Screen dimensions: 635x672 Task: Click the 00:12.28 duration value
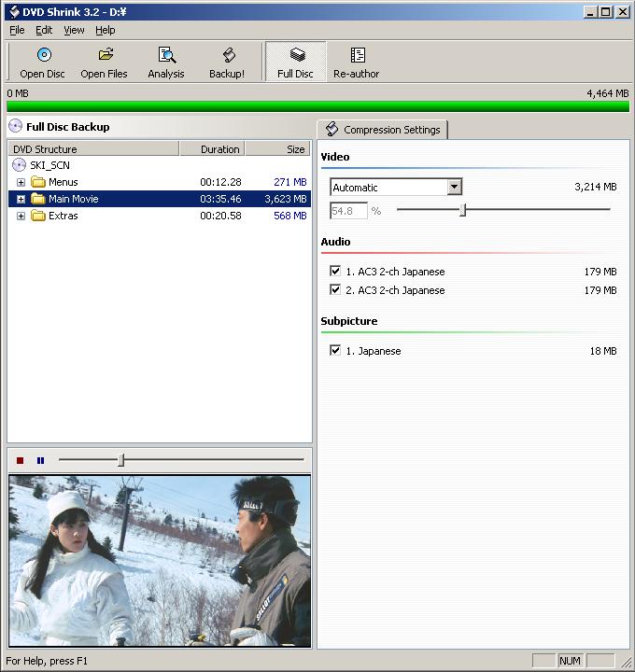[x=220, y=182]
